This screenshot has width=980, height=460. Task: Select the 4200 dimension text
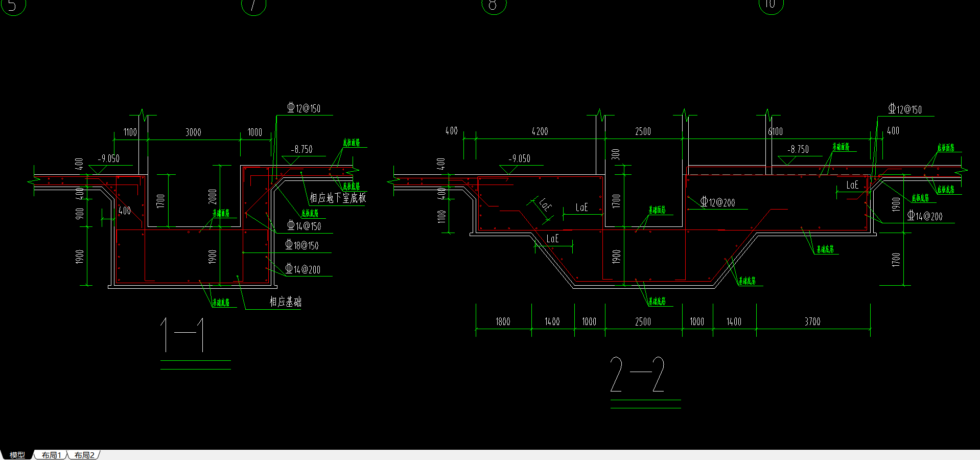point(540,131)
